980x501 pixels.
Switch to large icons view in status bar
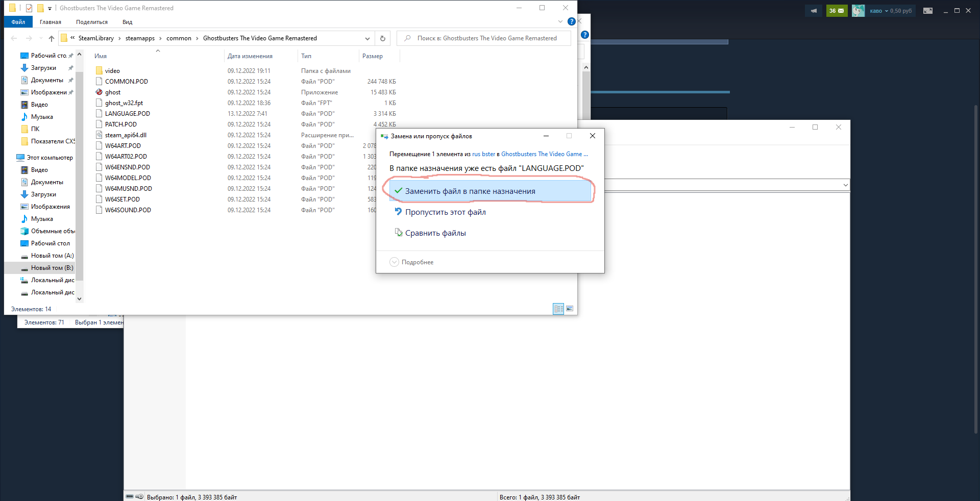pyautogui.click(x=570, y=309)
